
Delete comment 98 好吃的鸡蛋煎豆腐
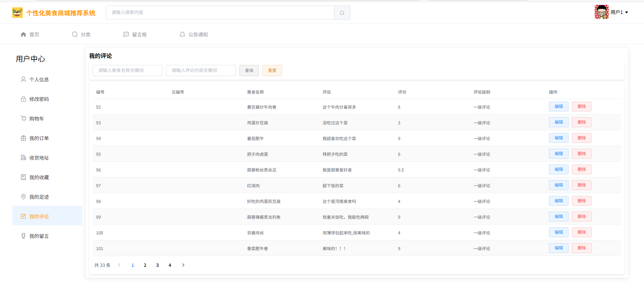tap(582, 201)
